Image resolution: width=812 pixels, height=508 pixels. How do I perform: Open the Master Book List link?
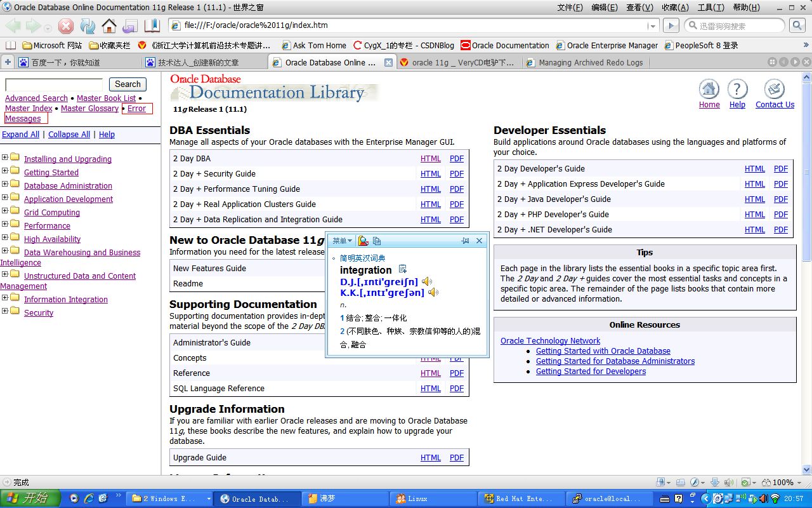106,98
